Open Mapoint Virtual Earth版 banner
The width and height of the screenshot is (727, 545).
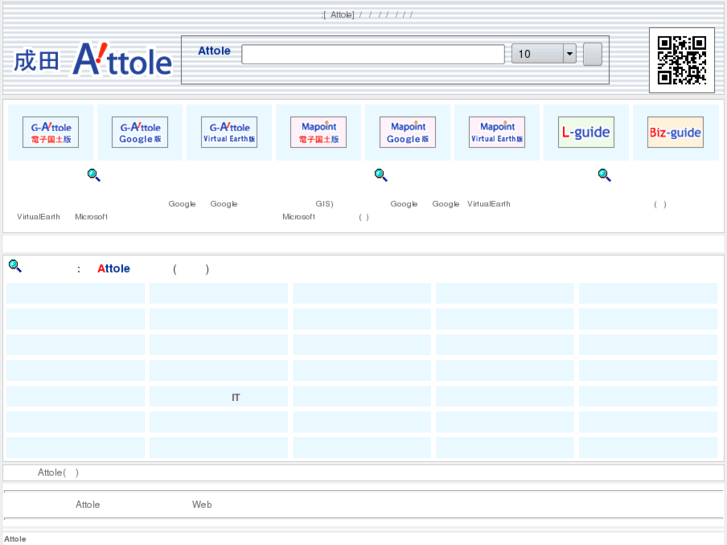click(497, 132)
